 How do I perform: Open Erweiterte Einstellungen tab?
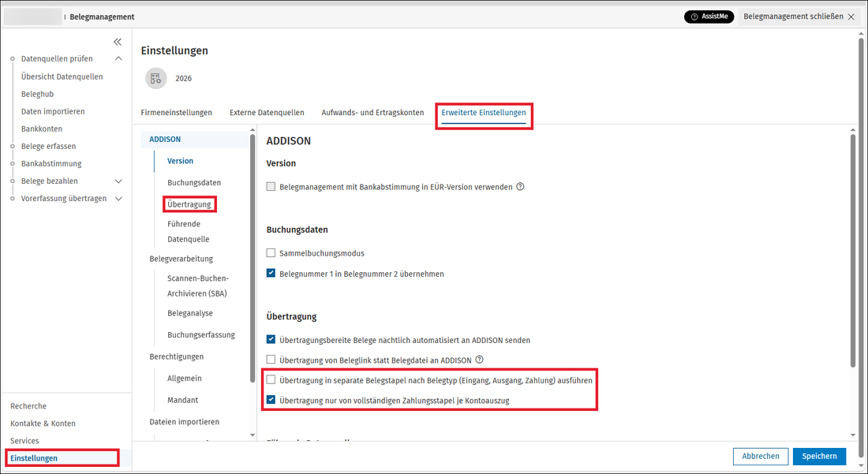(x=483, y=112)
